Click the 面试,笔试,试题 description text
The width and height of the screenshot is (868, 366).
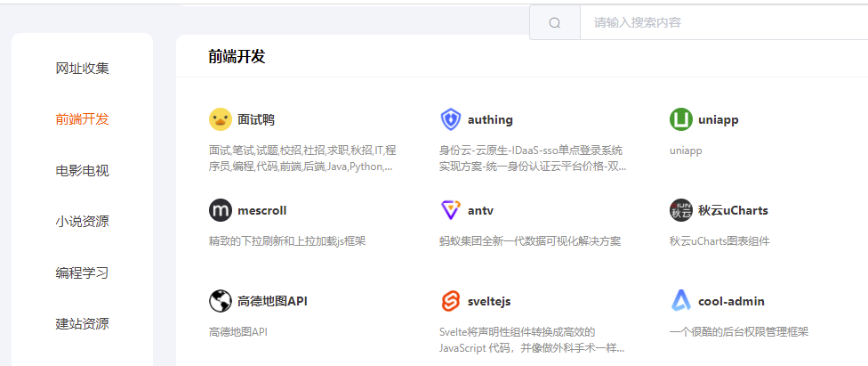tap(302, 158)
